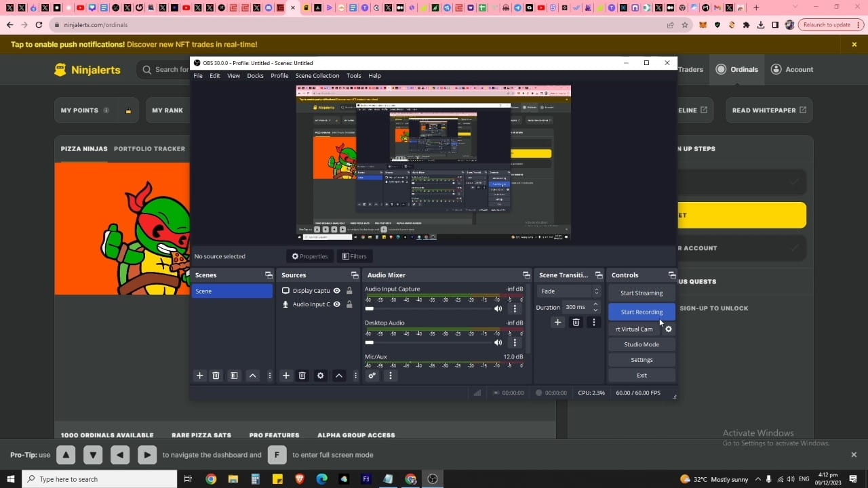Click Start Recording button

tap(642, 312)
